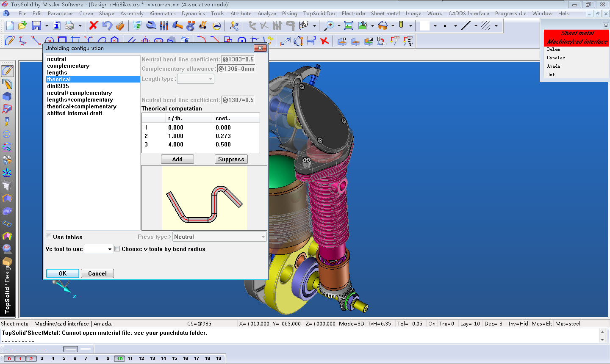Print using the printer icon
The image size is (610, 364).
tap(69, 26)
